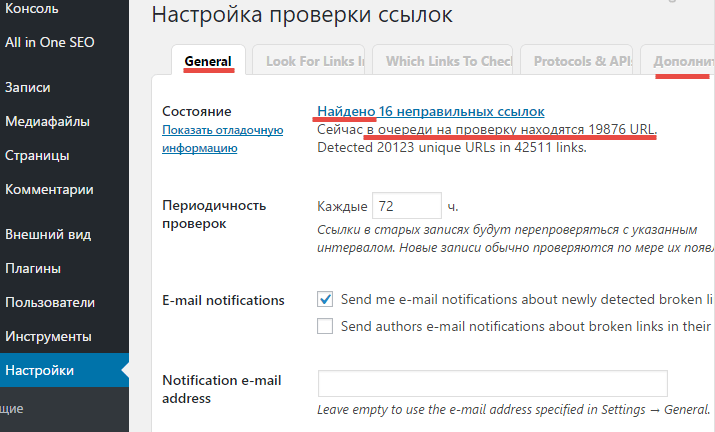Image resolution: width=715 pixels, height=432 pixels.
Task: Select the Protocols & APIs tab
Action: (580, 61)
